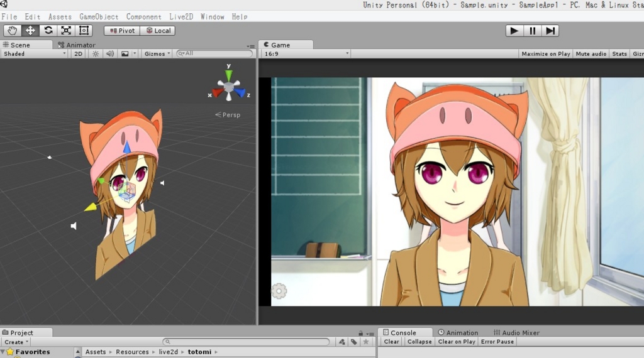The height and width of the screenshot is (358, 644).
Task: Click the Unity logo icon in title bar
Action: (x=4, y=4)
